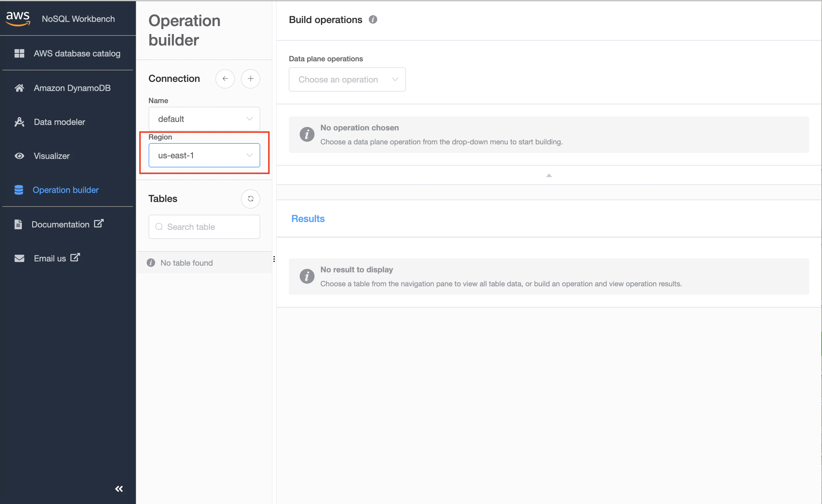
Task: Select Operation builder in the sidebar
Action: click(x=66, y=190)
